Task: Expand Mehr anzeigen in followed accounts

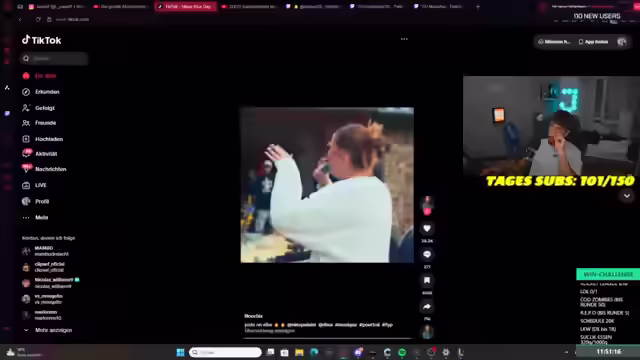Action: [48, 330]
